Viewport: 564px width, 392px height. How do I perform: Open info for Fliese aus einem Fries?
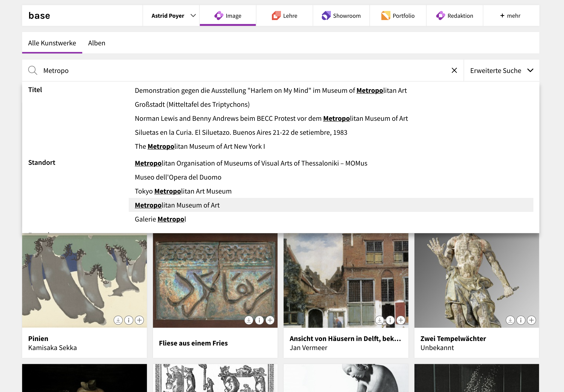tap(259, 320)
